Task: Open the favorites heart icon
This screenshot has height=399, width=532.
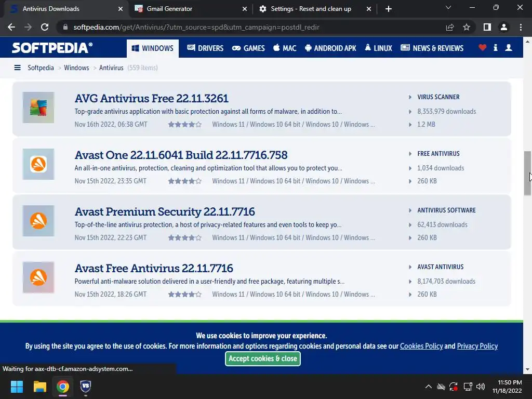Action: coord(482,48)
